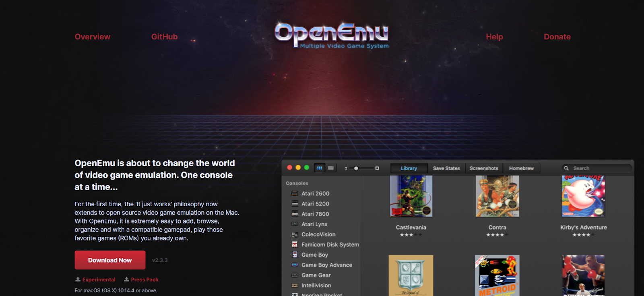Select the Famicom Disk System icon
Viewport: 644px width, 296px height.
(x=295, y=244)
